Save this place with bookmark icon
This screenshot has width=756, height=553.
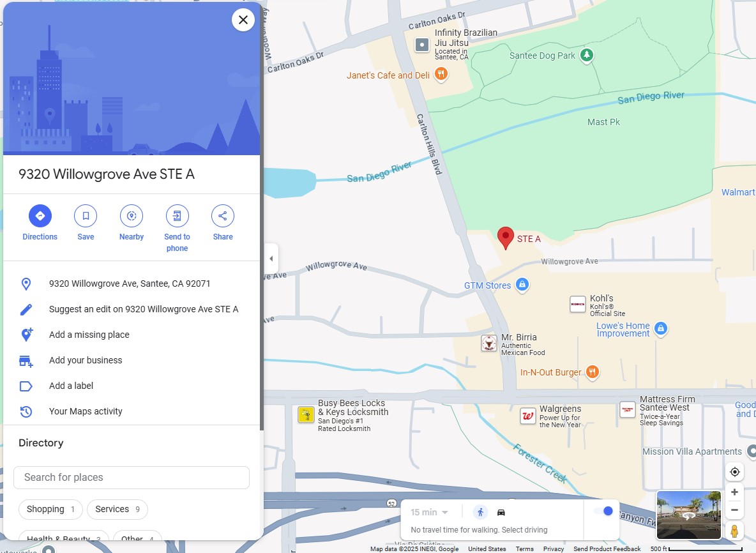tap(86, 215)
